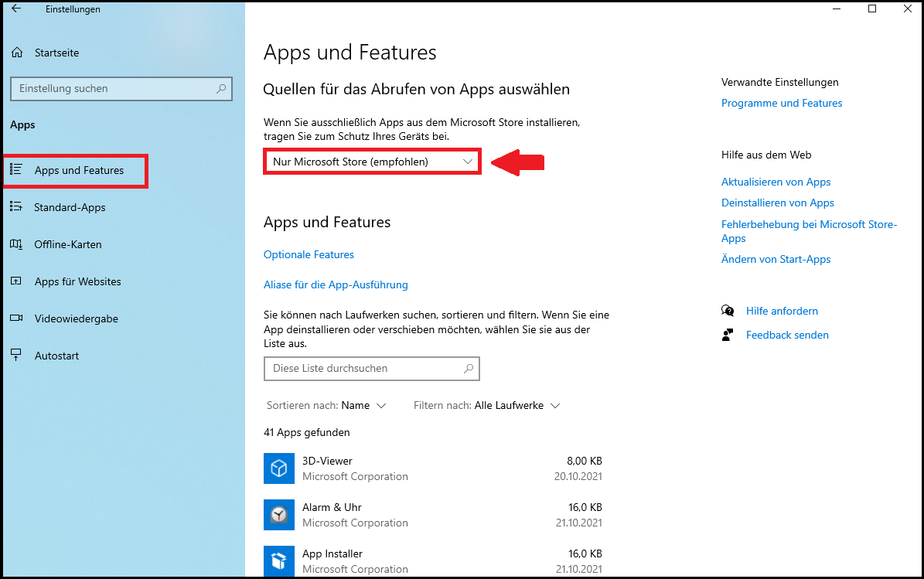Switch to Apps für Websites
The image size is (924, 579).
coord(78,281)
